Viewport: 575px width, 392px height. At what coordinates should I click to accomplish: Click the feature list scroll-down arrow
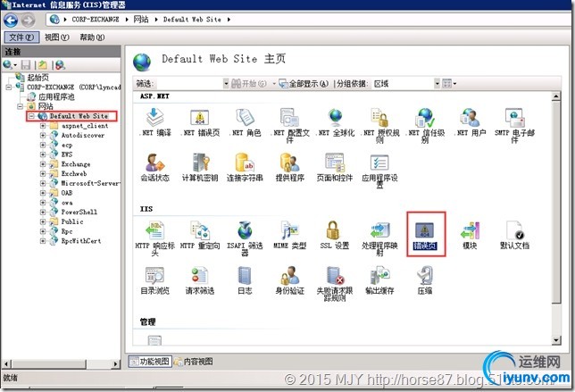point(556,340)
